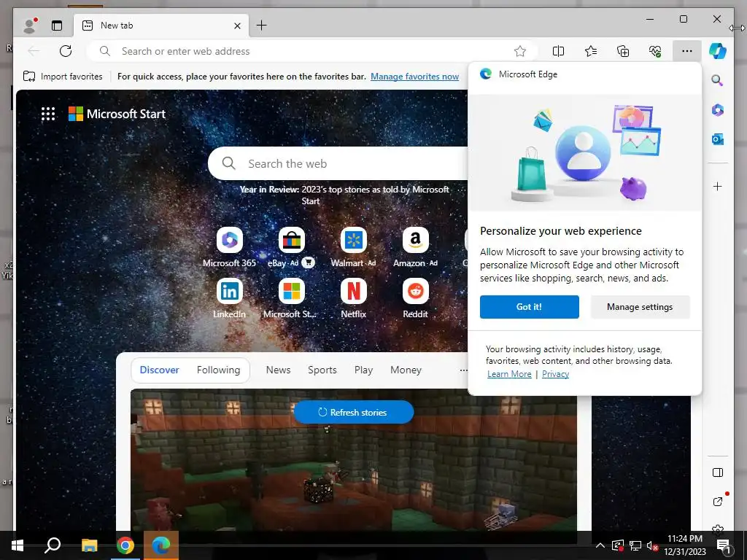Open the Windows Start menu
747x560 pixels.
(18, 545)
